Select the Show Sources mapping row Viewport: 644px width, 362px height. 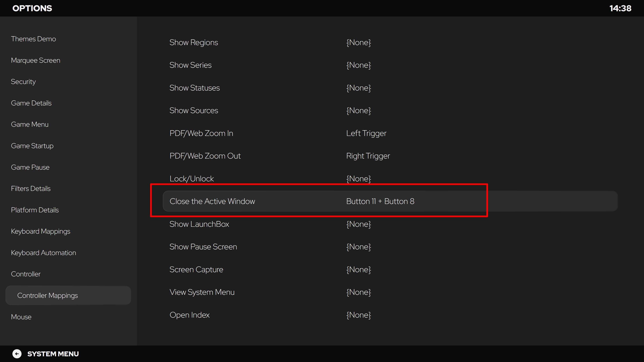pos(390,111)
